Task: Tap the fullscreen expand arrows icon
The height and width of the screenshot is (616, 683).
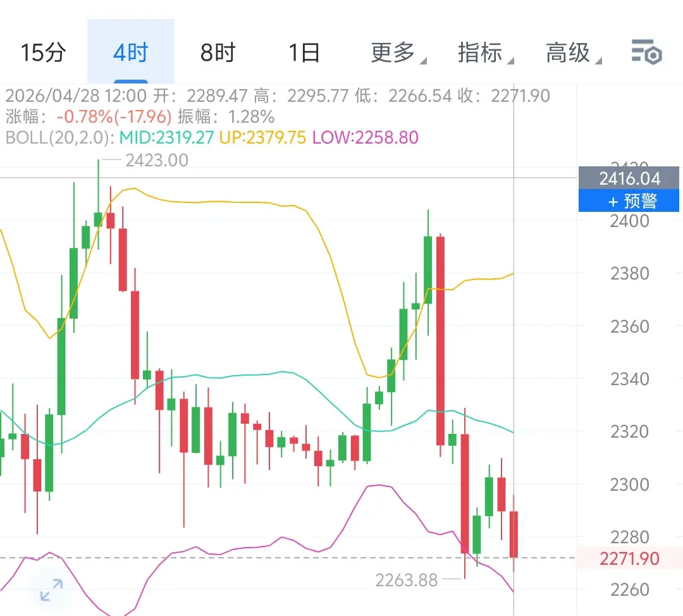Action: click(x=51, y=590)
